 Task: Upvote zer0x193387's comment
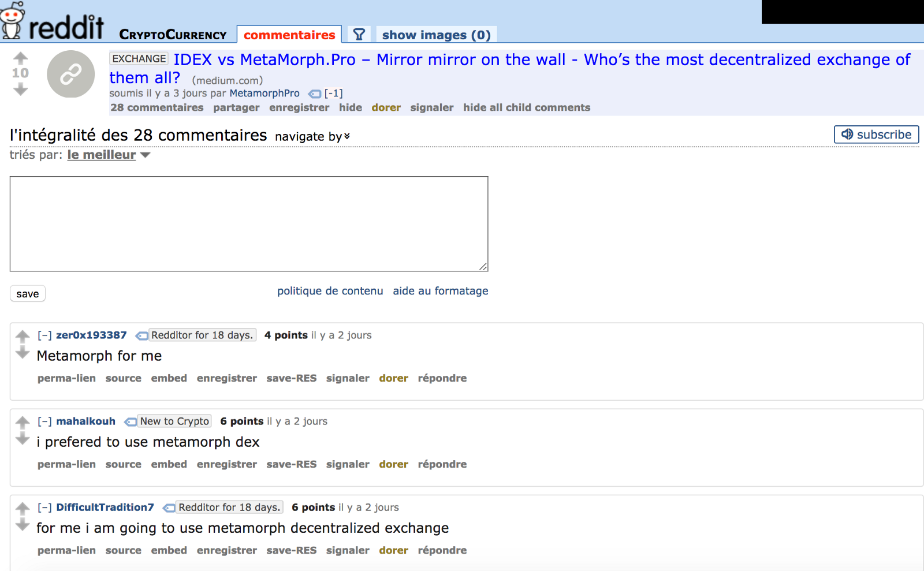23,336
